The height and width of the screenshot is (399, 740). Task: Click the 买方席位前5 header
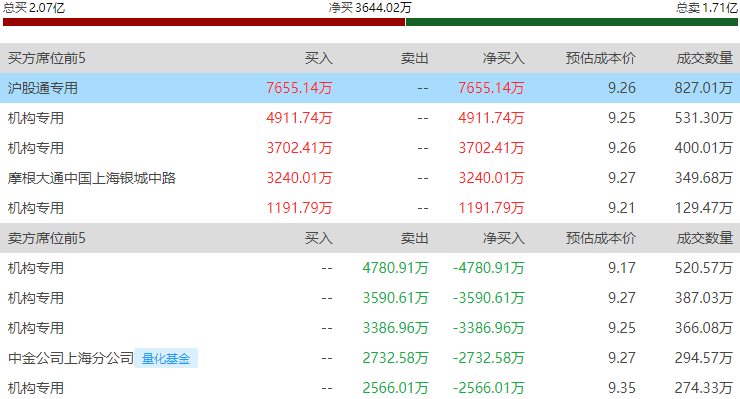click(x=47, y=58)
